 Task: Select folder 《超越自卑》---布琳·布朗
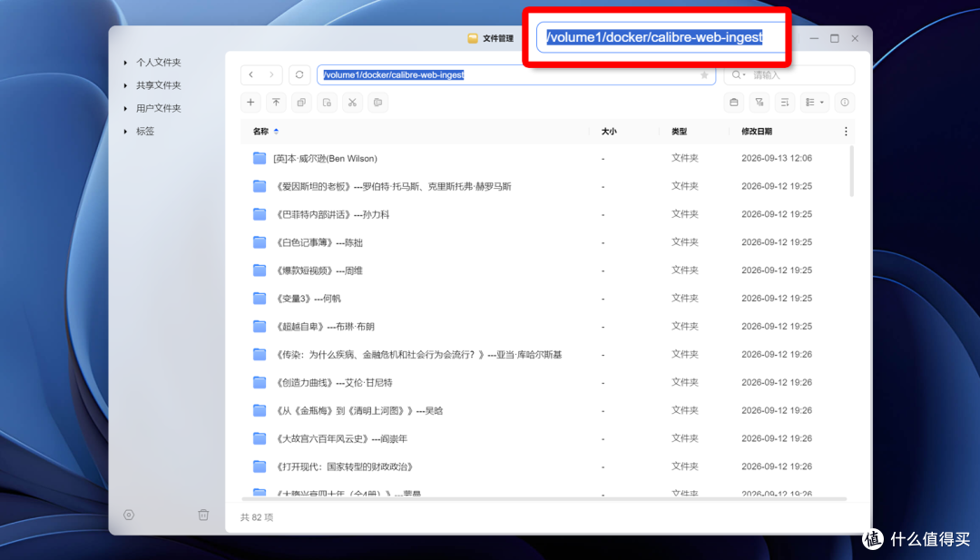(324, 326)
